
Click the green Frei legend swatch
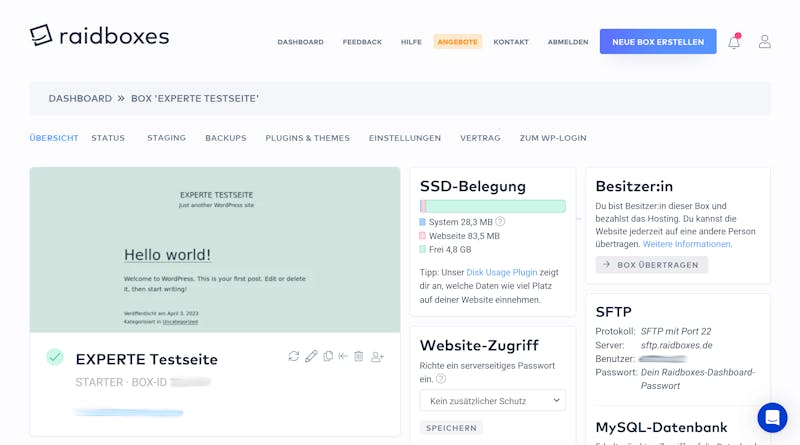[x=422, y=250]
